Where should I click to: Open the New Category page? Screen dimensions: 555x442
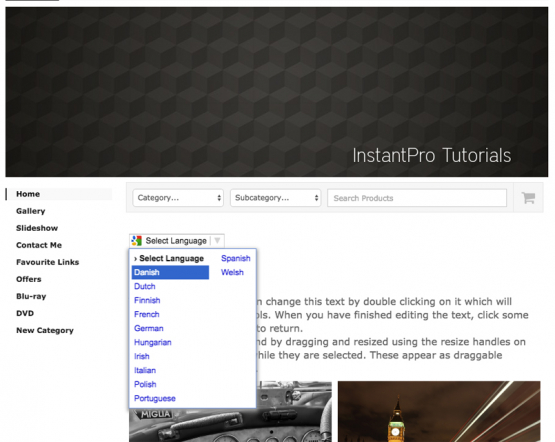pyautogui.click(x=45, y=330)
